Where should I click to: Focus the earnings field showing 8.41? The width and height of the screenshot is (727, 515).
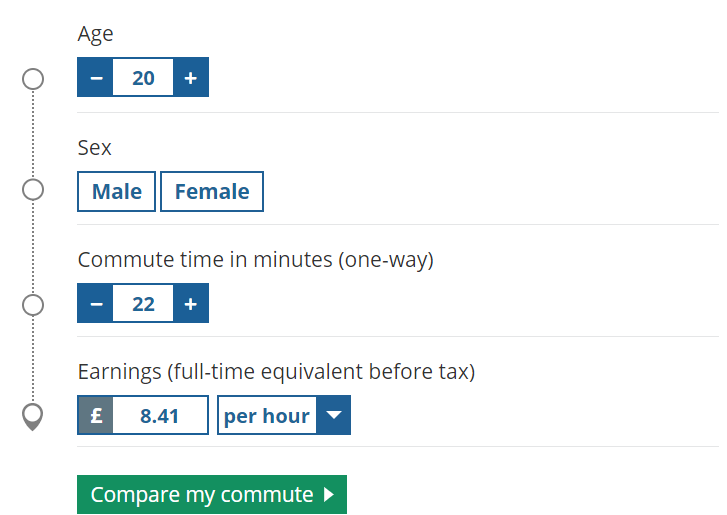tap(160, 416)
